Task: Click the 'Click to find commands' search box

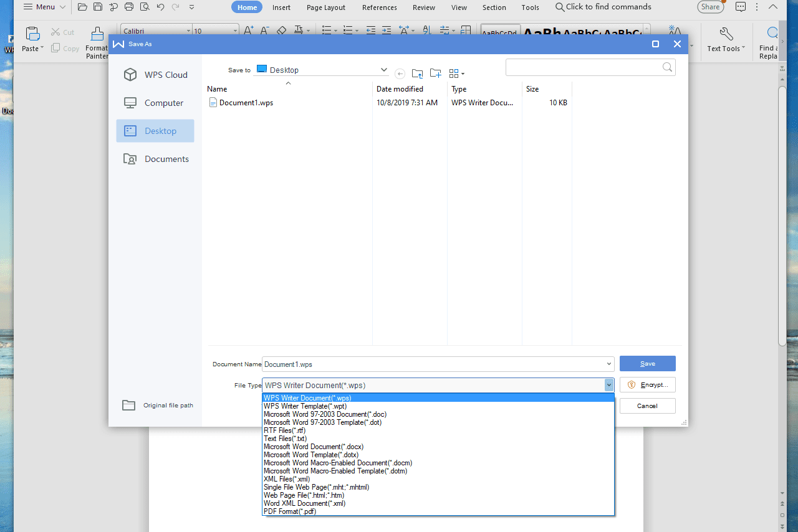Action: click(603, 7)
